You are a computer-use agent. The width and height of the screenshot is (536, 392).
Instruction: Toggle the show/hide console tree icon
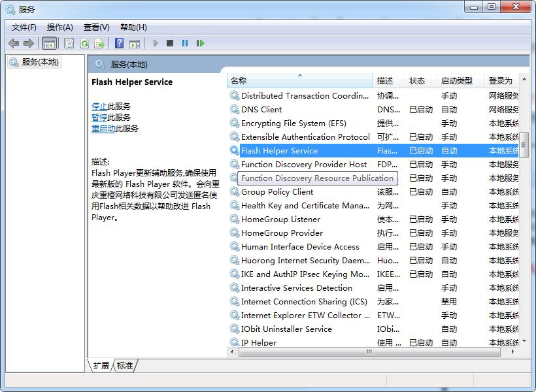click(49, 43)
